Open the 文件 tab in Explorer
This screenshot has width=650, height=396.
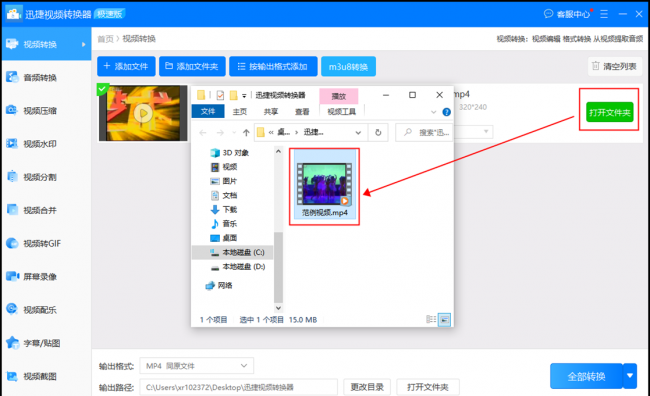coord(208,111)
